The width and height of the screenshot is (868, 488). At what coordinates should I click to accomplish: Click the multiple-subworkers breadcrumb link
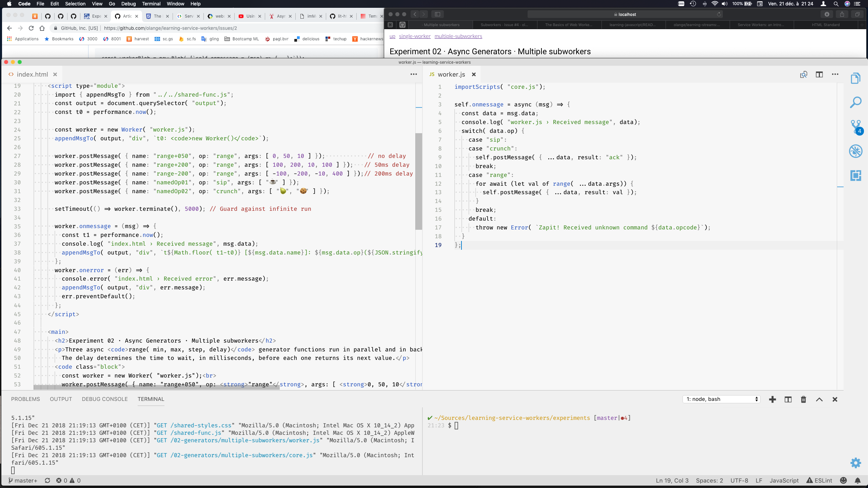pos(458,36)
